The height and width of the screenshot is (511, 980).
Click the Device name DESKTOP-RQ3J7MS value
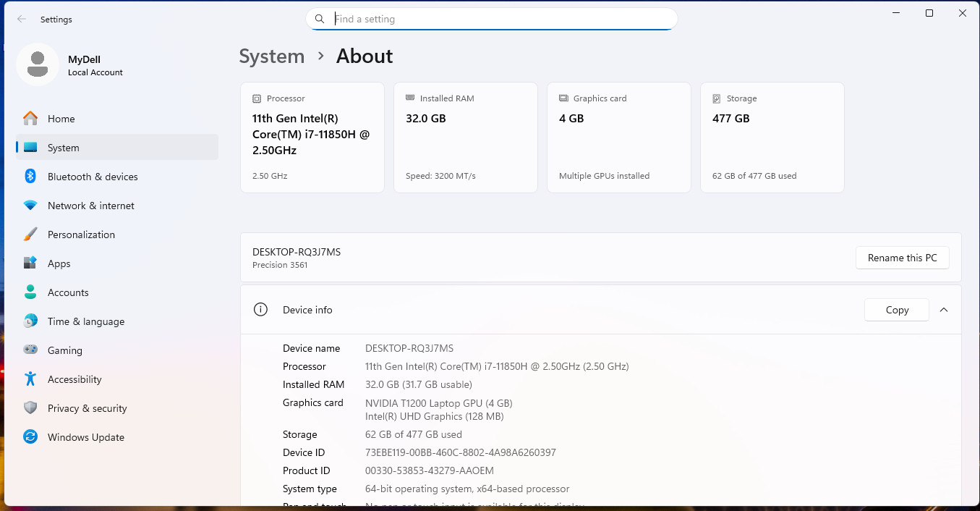point(409,348)
